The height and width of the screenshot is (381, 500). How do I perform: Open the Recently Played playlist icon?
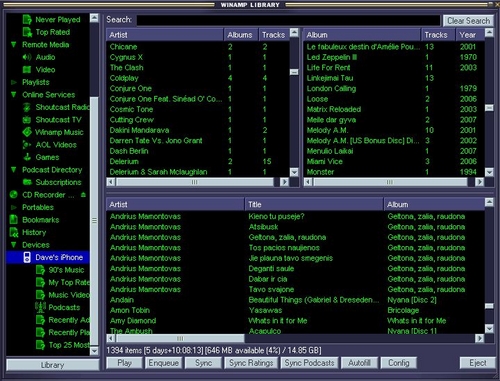coord(40,332)
